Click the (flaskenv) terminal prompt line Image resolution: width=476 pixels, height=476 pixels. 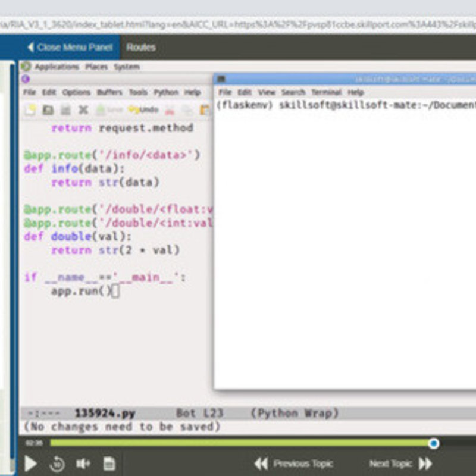[x=346, y=105]
